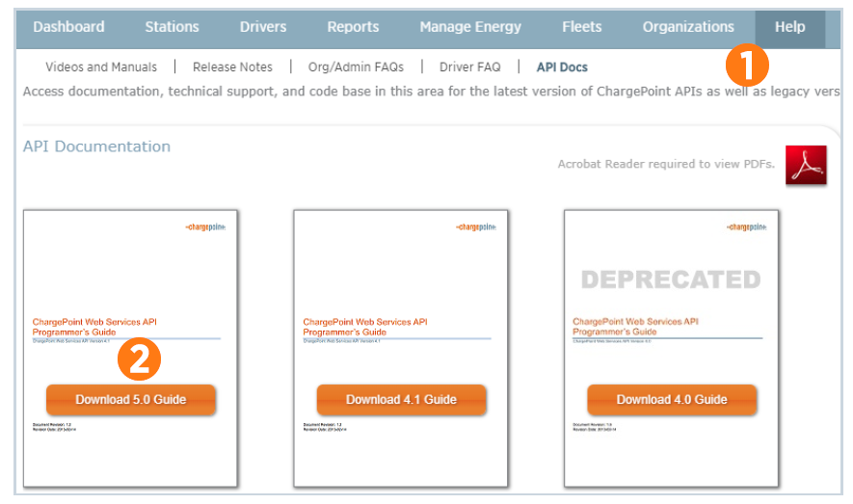Switch to the Stations tab
Viewport: 853px width, 504px height.
pos(172,27)
